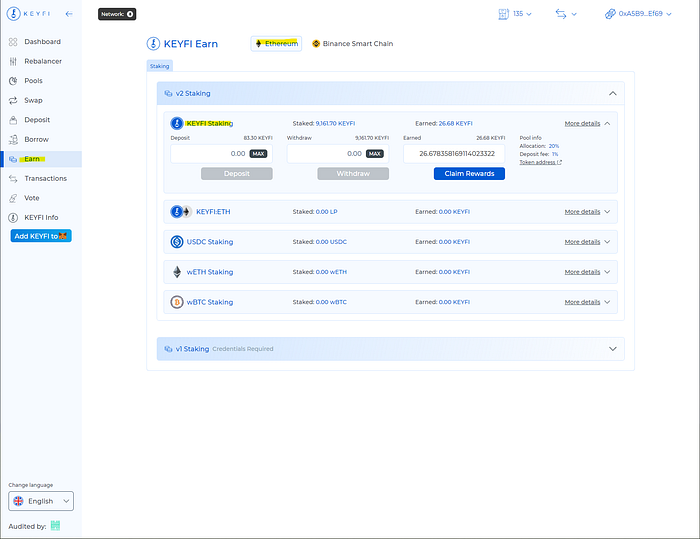This screenshot has width=700, height=539.
Task: Expand More details for KEYFI:ETH
Action: pos(587,212)
